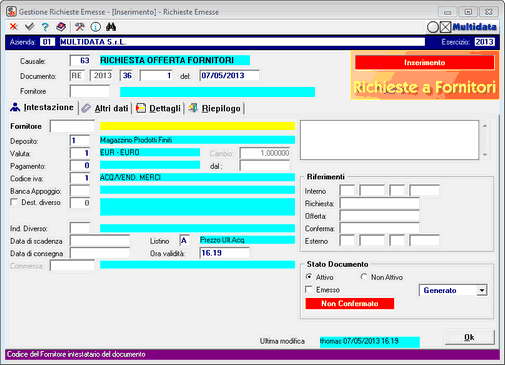Click the circle icon next to Multidata logo
Screen dimensions: 505x365
pos(433,27)
